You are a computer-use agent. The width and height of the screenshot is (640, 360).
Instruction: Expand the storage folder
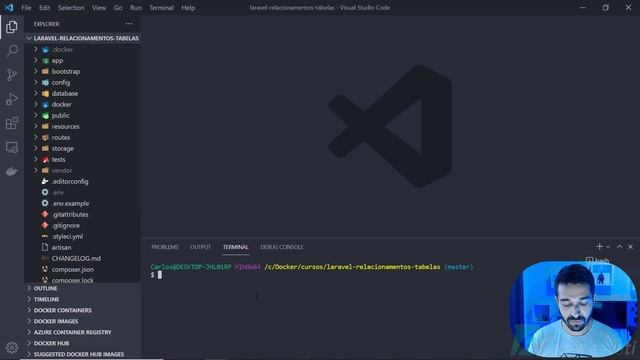(82, 149)
